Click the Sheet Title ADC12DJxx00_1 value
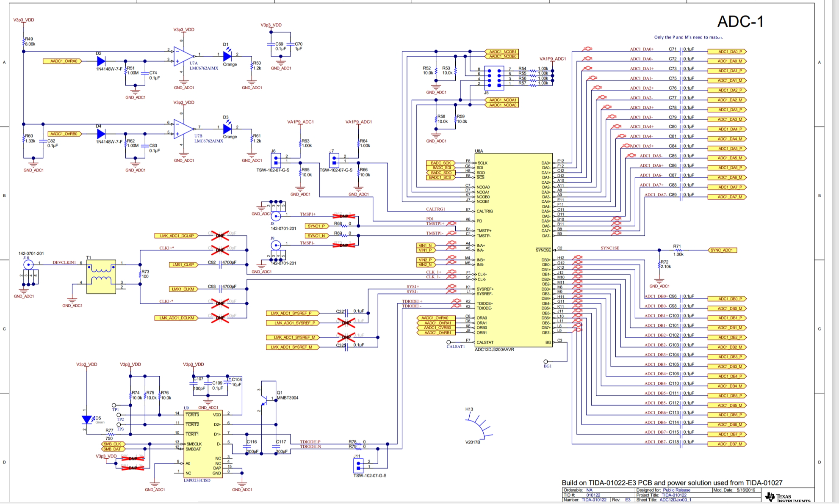 [x=676, y=500]
